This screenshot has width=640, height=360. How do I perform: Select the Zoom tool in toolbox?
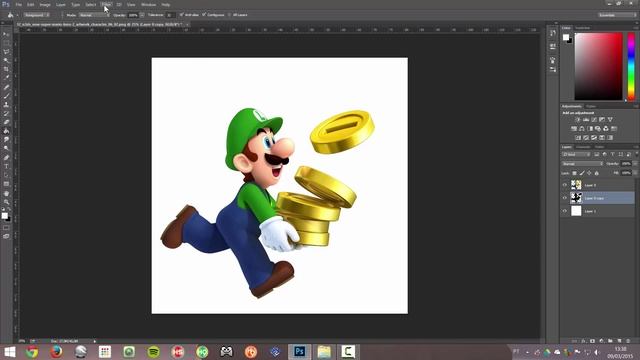pyautogui.click(x=6, y=202)
